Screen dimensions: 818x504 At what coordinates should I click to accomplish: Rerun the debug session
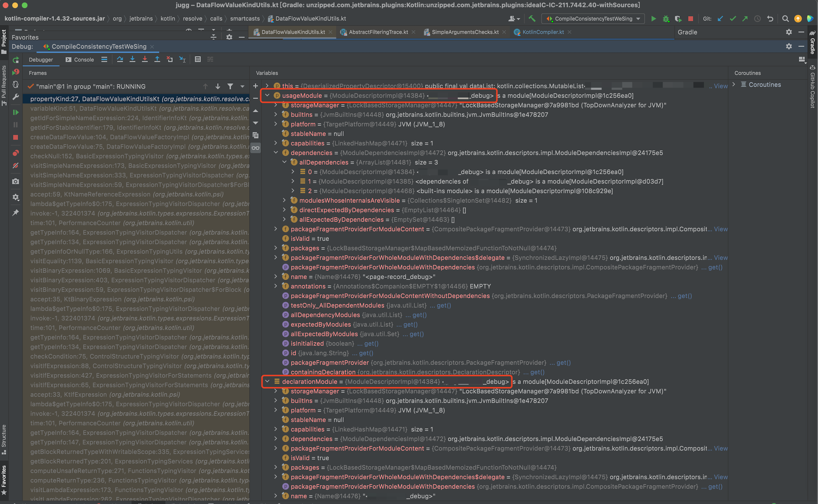click(16, 60)
